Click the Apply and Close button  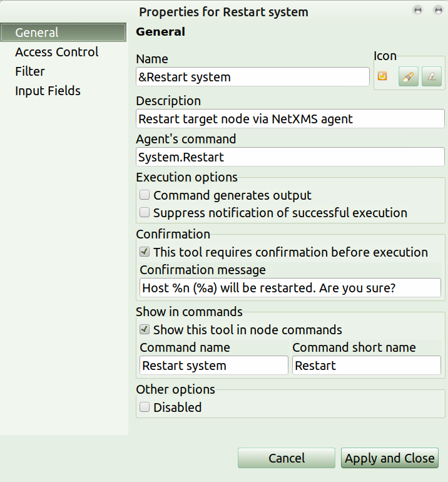point(389,458)
